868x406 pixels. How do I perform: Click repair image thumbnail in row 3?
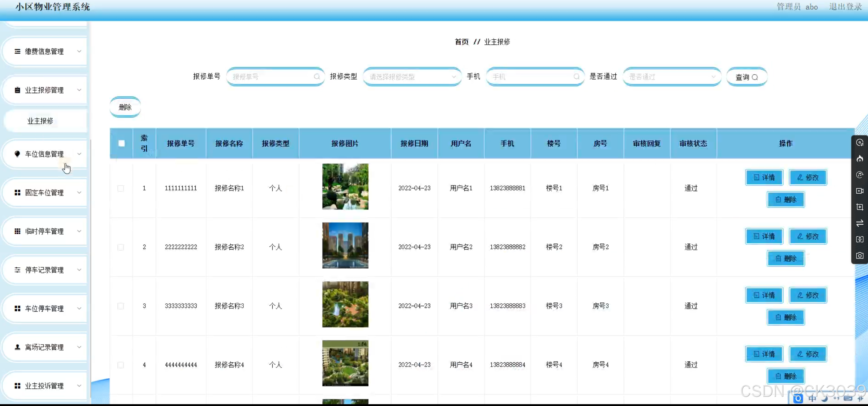[x=345, y=304]
